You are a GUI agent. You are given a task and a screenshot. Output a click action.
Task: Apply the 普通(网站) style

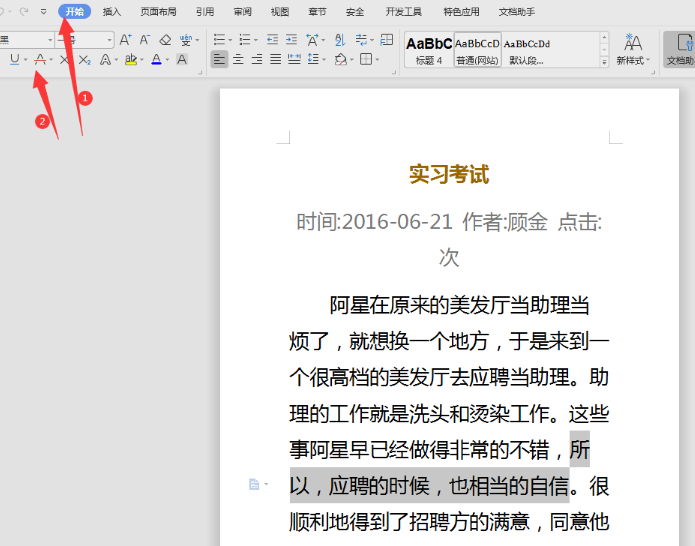click(477, 50)
